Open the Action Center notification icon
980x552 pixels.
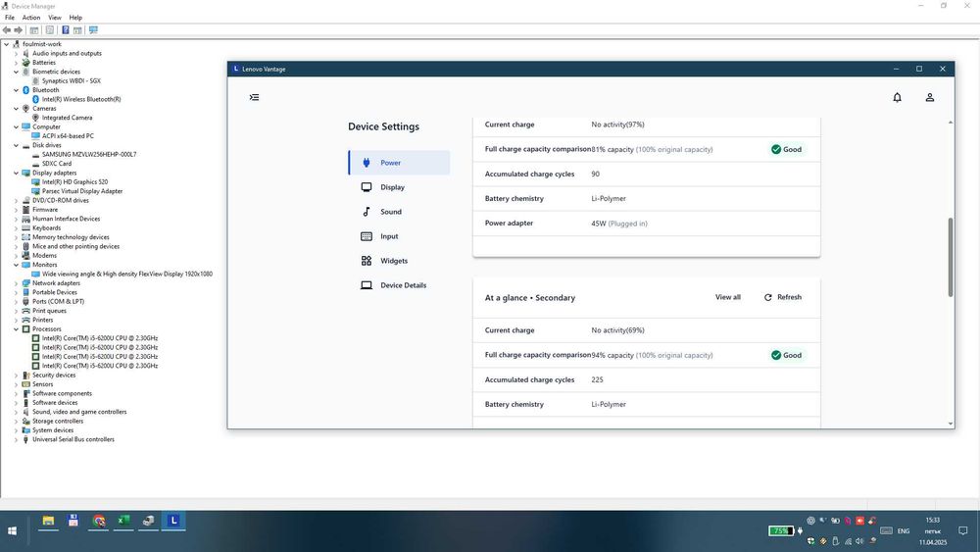pos(963,530)
